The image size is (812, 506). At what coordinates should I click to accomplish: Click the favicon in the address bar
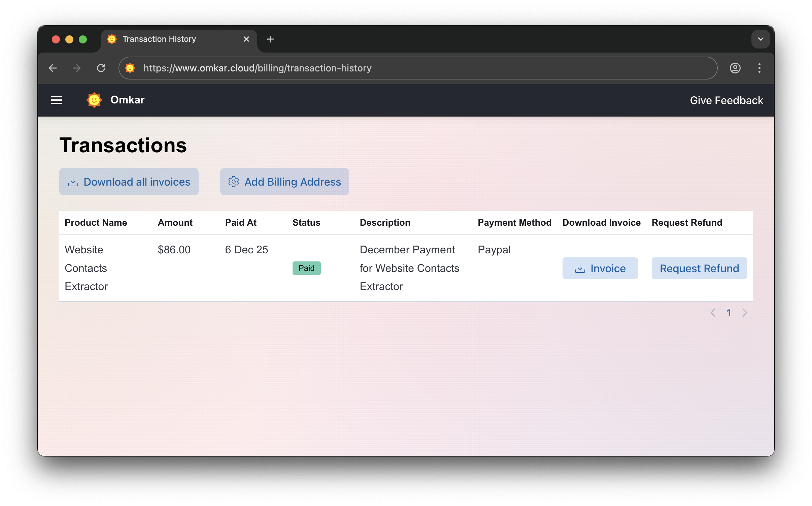(x=131, y=68)
